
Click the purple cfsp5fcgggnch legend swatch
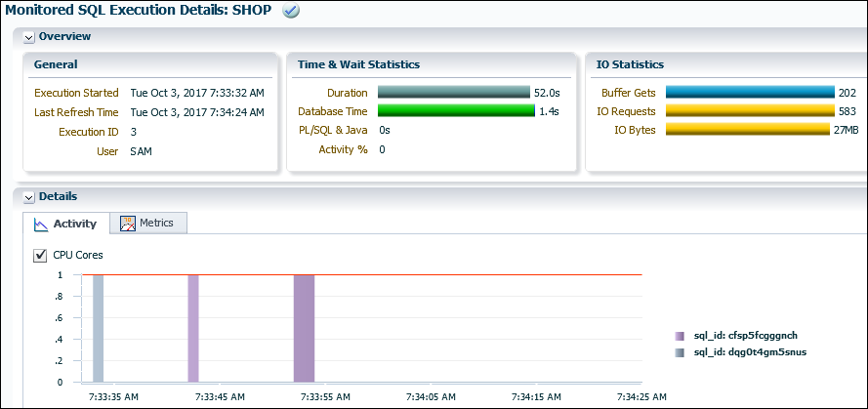tap(680, 335)
